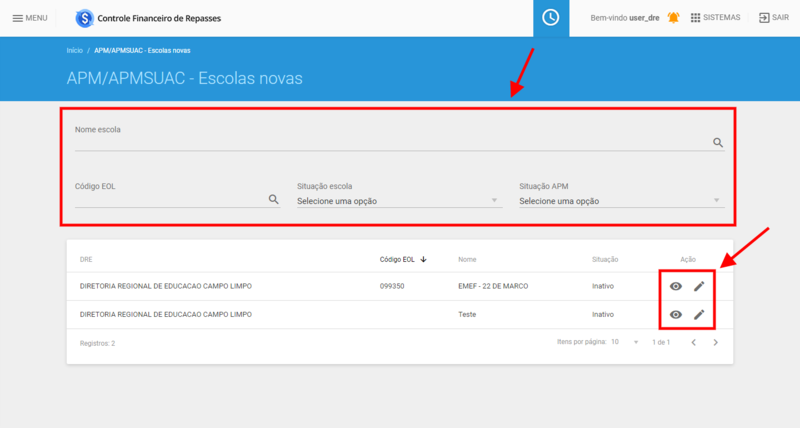The height and width of the screenshot is (428, 800).
Task: Select the EMEF - 22 DE MARCO name cell
Action: tap(493, 286)
